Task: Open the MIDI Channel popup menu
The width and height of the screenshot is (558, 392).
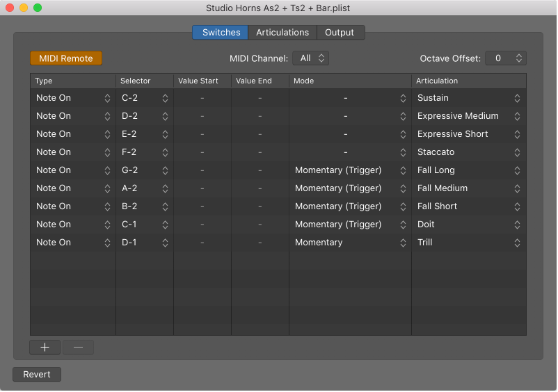Action: click(310, 58)
